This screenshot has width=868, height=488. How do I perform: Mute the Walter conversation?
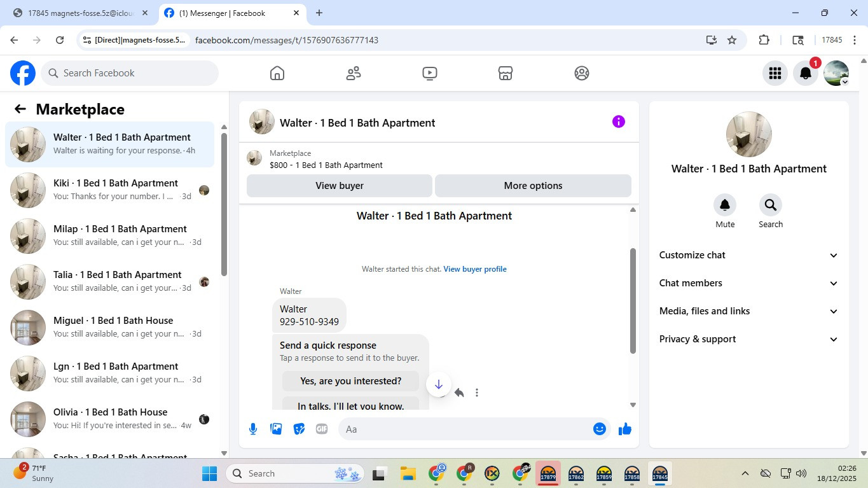[x=725, y=205]
